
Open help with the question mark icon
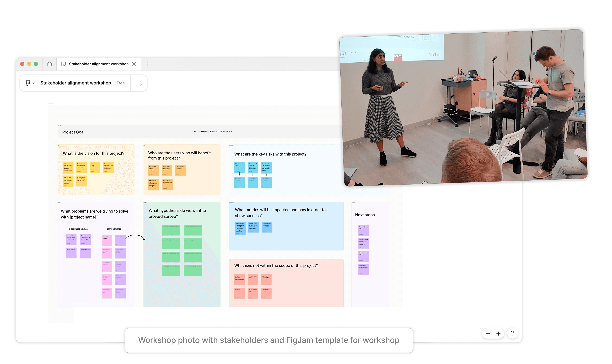pos(512,333)
